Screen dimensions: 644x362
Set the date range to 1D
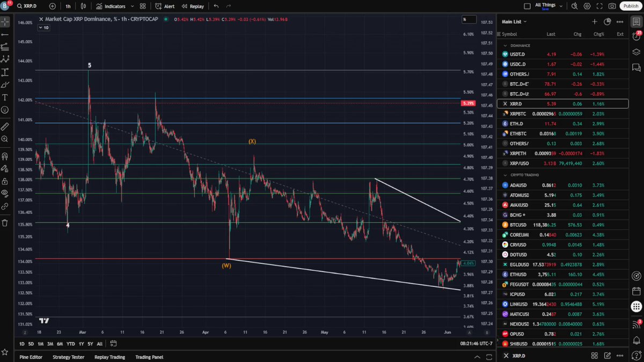[x=22, y=344]
